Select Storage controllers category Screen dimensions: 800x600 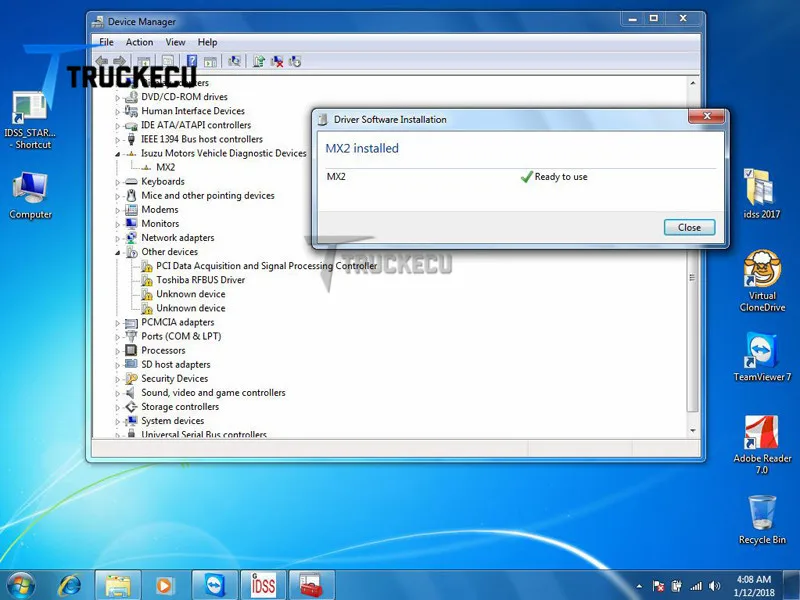pyautogui.click(x=180, y=407)
